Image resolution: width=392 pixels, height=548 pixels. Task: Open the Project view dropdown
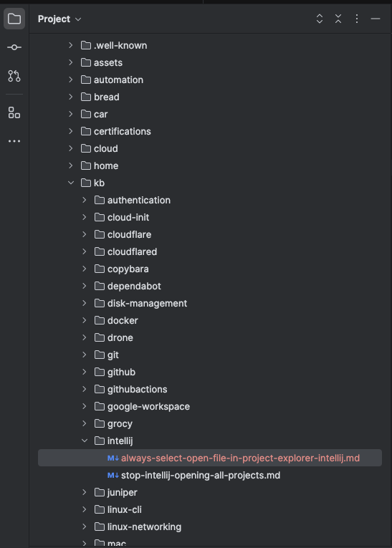pyautogui.click(x=59, y=19)
